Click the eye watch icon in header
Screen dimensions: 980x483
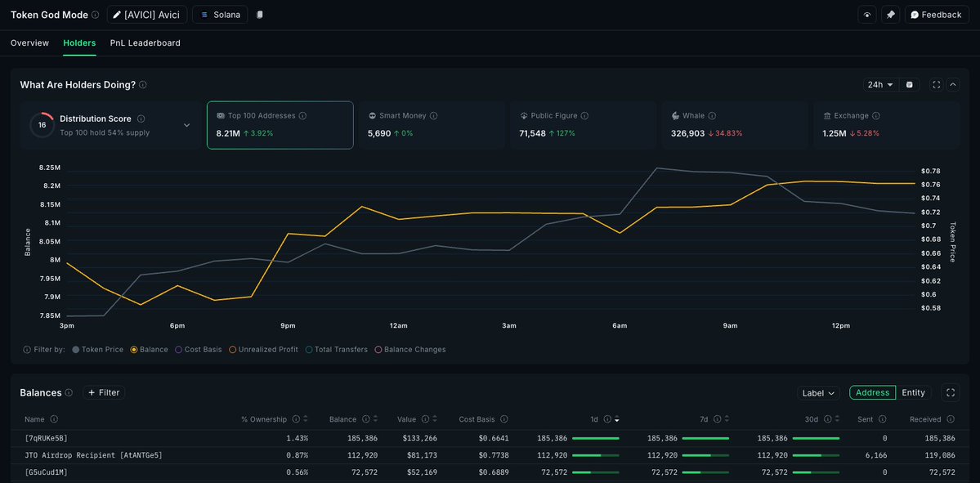867,15
